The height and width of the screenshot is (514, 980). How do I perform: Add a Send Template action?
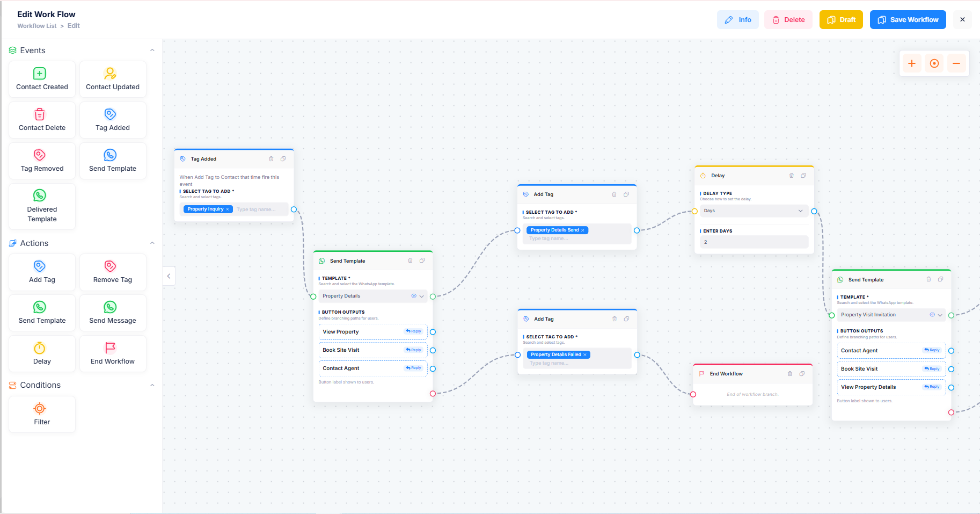pyautogui.click(x=42, y=313)
